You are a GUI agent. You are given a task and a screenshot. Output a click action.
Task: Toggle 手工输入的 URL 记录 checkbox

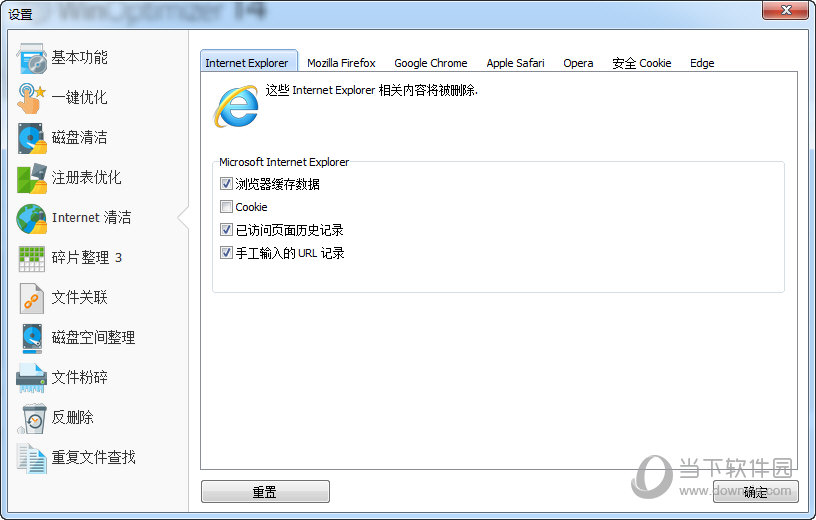pos(226,253)
